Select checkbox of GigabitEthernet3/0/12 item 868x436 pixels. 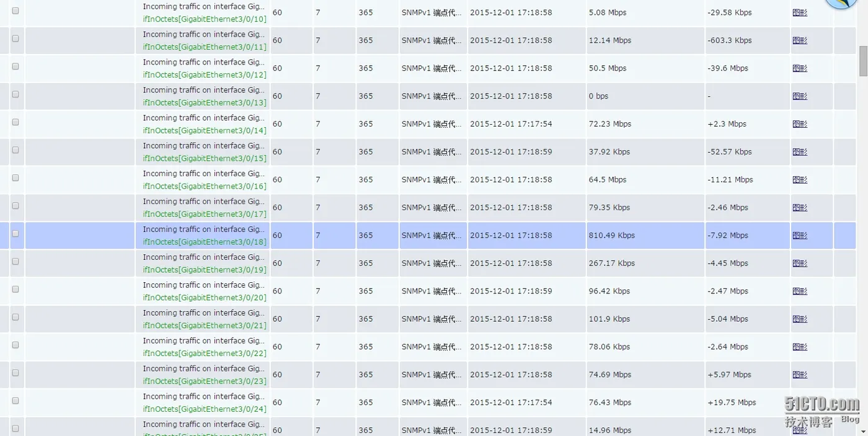[15, 66]
